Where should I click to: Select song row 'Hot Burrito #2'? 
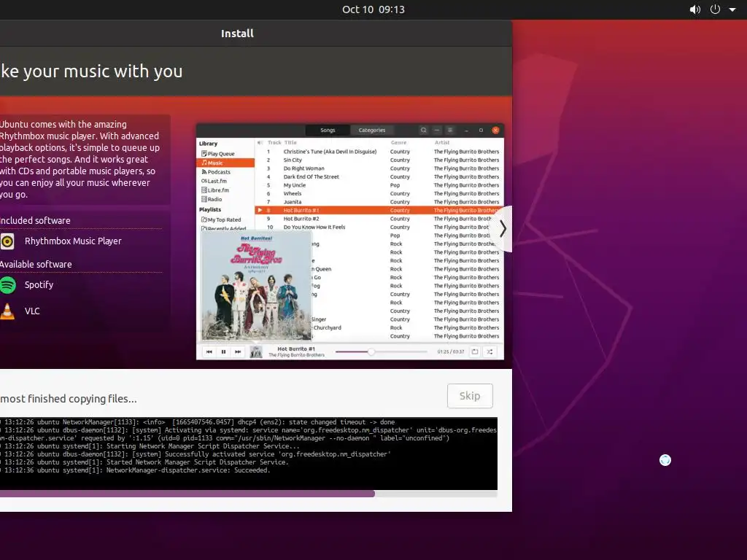[x=379, y=219]
